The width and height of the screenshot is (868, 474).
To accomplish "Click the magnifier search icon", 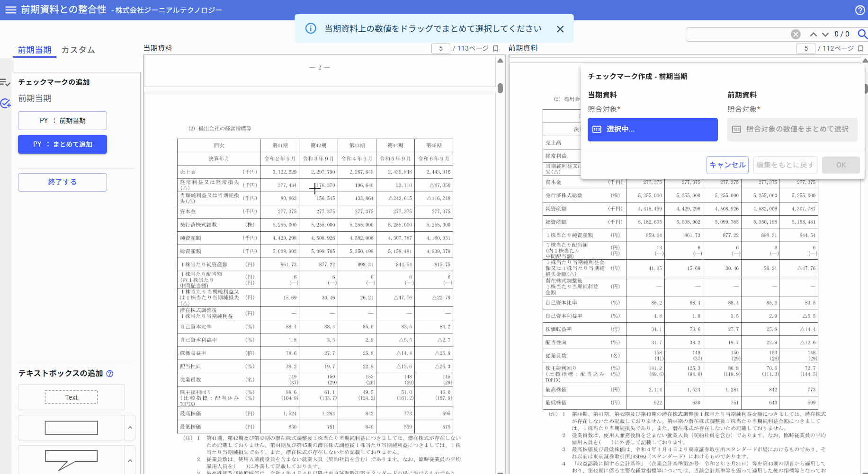I will [862, 34].
